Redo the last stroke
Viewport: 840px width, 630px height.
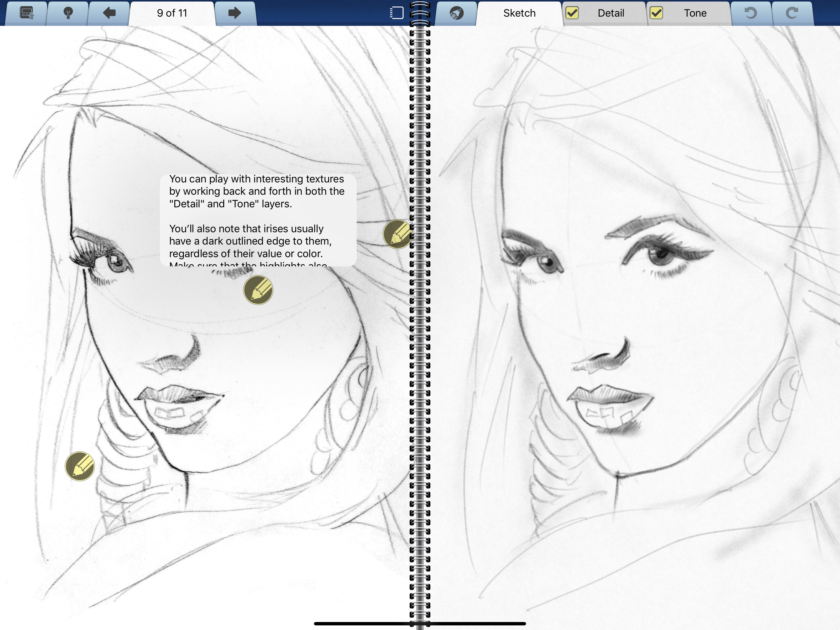coord(792,13)
